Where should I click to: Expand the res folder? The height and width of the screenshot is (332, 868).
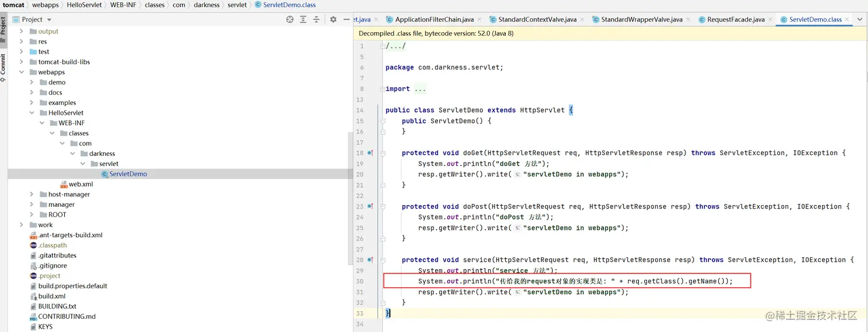pyautogui.click(x=22, y=41)
